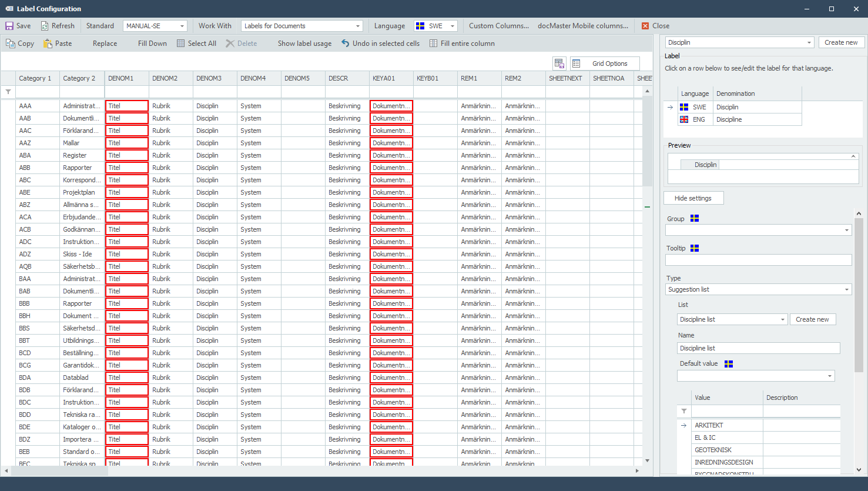868x491 pixels.
Task: Click the Paste clipboard icon
Action: click(x=48, y=44)
